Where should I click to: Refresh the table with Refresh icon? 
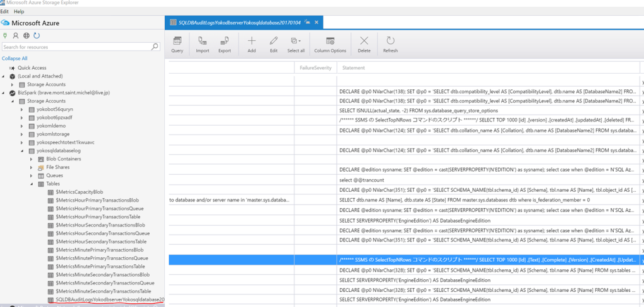tap(390, 45)
